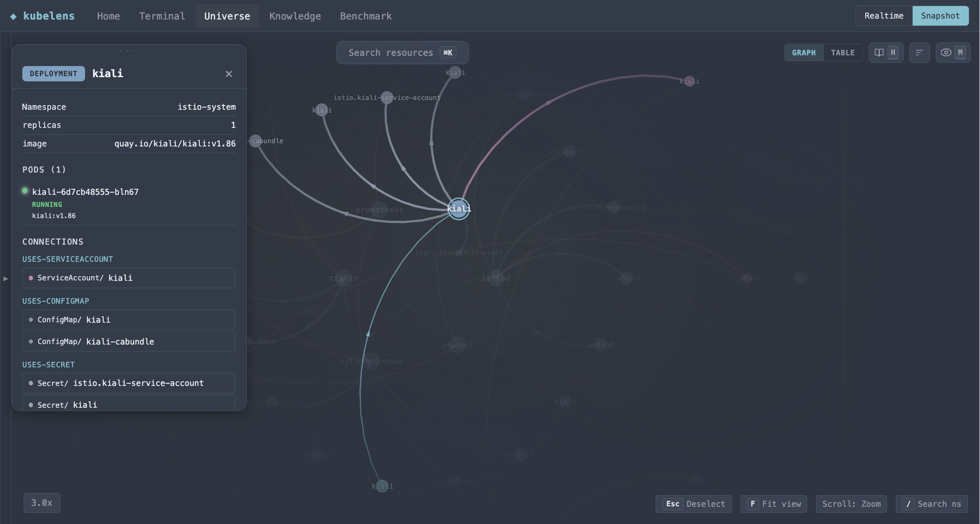This screenshot has width=980, height=524.
Task: Click the filter lines icon button
Action: coord(919,53)
